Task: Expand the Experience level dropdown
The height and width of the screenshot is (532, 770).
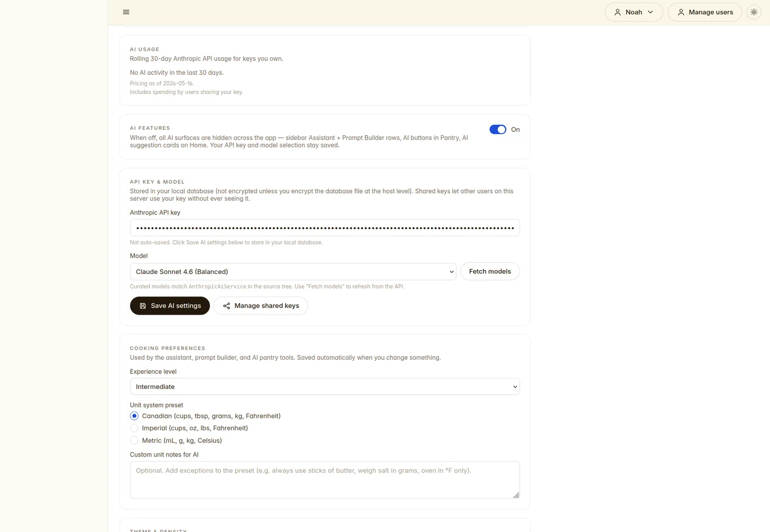Action: (324, 387)
